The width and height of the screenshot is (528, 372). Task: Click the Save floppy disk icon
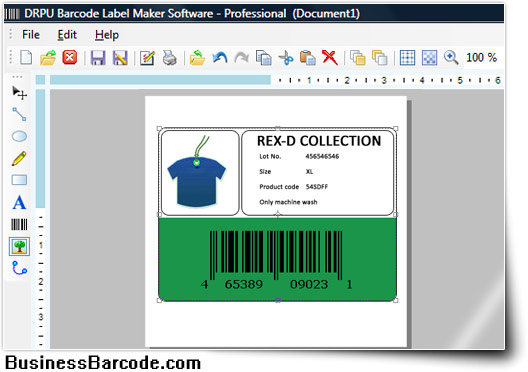click(98, 58)
